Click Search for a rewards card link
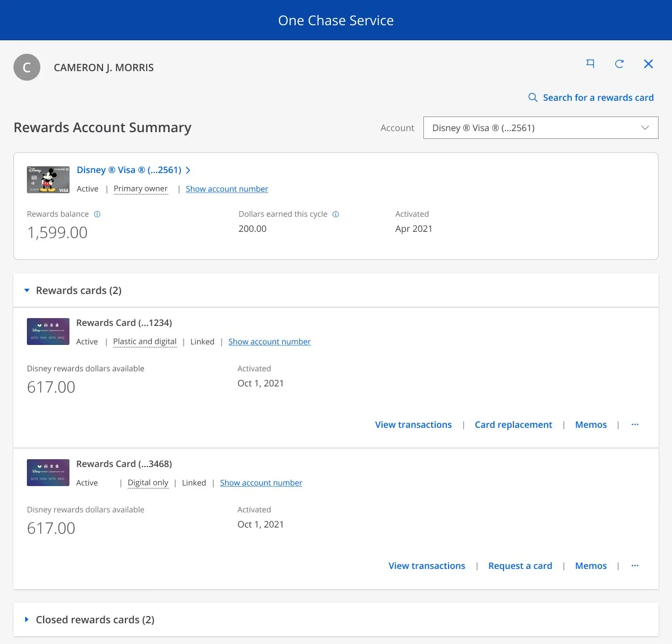 point(598,97)
